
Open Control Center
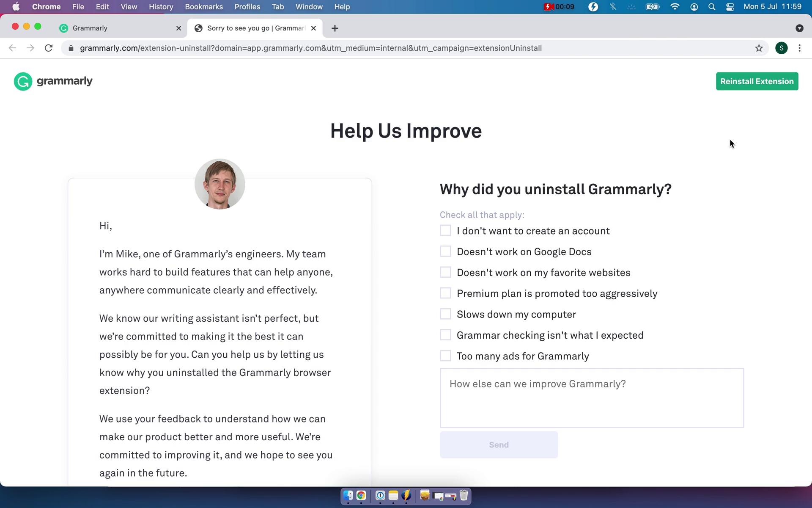point(730,7)
